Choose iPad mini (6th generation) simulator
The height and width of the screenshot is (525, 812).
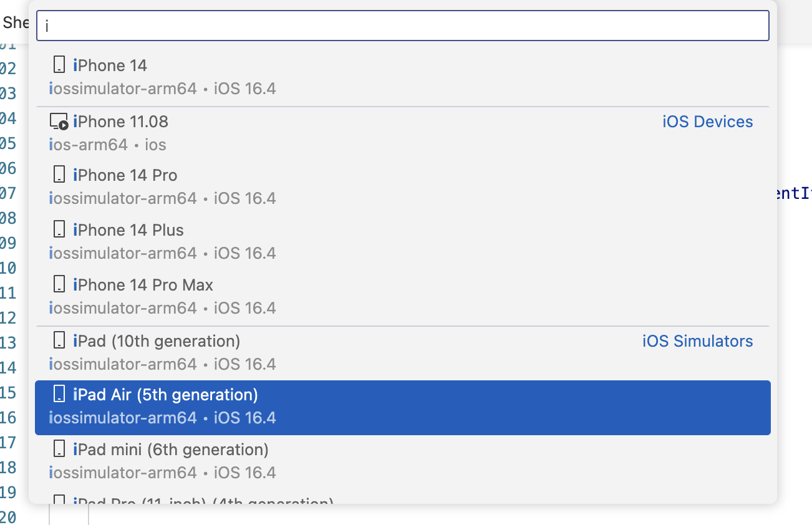click(249, 460)
